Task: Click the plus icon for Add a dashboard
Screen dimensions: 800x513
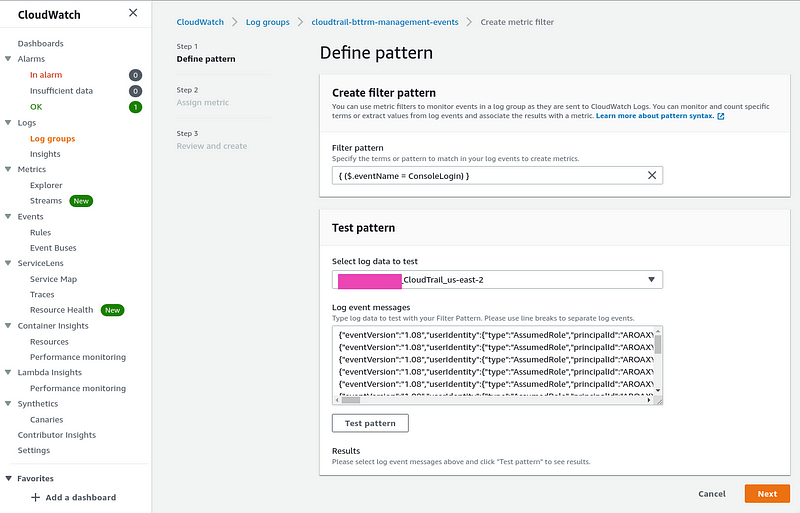Action: (35, 497)
